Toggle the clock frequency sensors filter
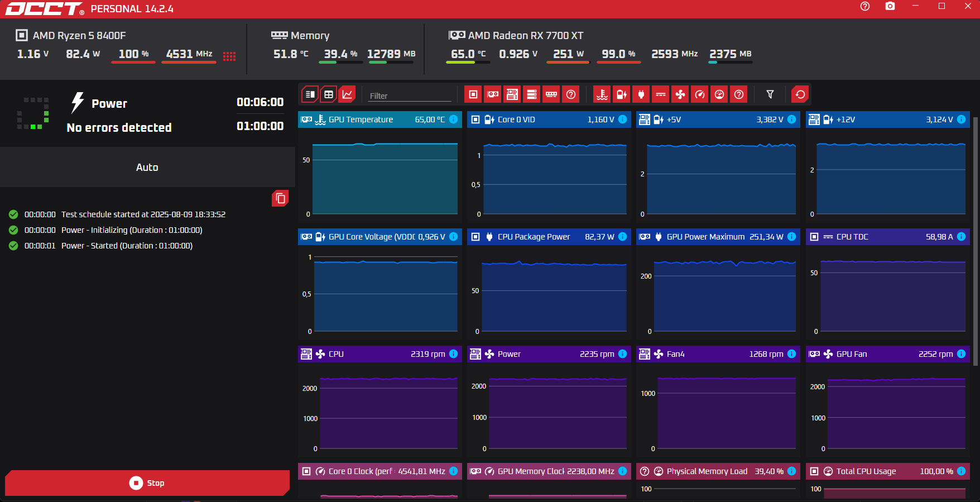 click(x=699, y=94)
